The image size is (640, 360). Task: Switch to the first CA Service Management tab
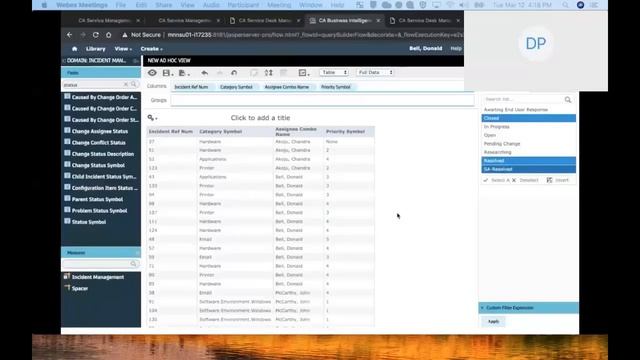[104, 20]
